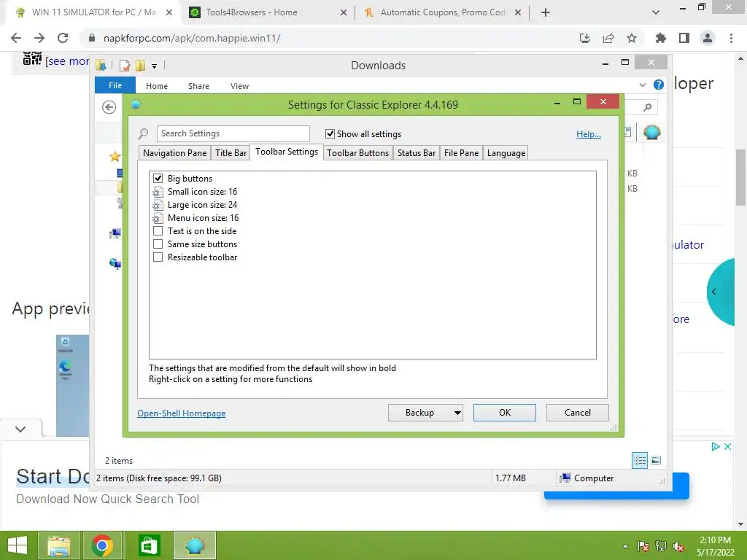Screen dimensions: 747x560
Task: Open the Chrome tab search chevron
Action: coord(656,12)
